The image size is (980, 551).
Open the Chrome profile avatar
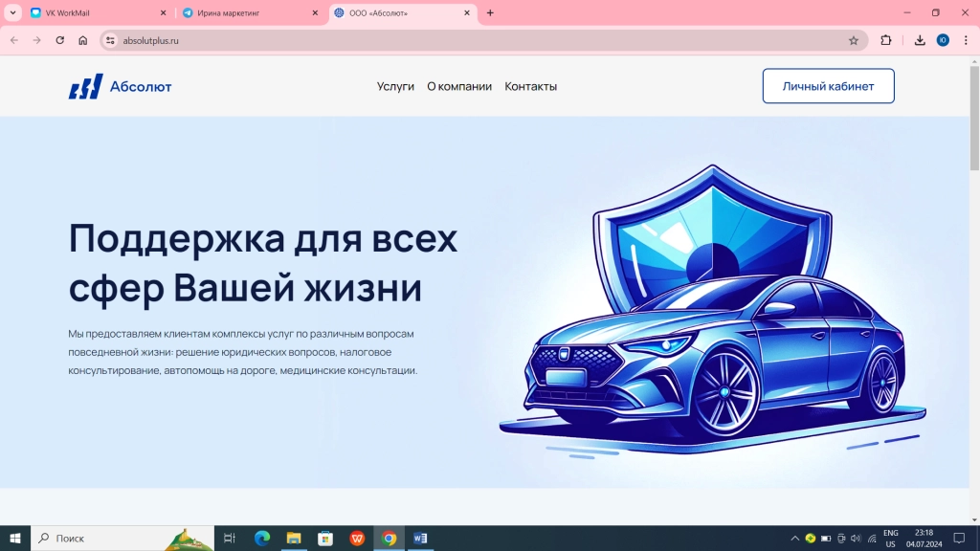click(x=943, y=40)
